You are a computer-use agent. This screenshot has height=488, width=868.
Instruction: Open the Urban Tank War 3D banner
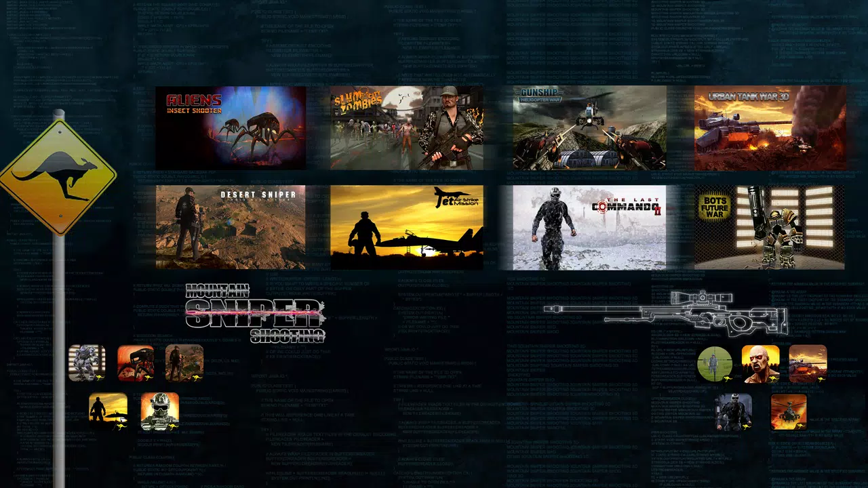coord(770,127)
